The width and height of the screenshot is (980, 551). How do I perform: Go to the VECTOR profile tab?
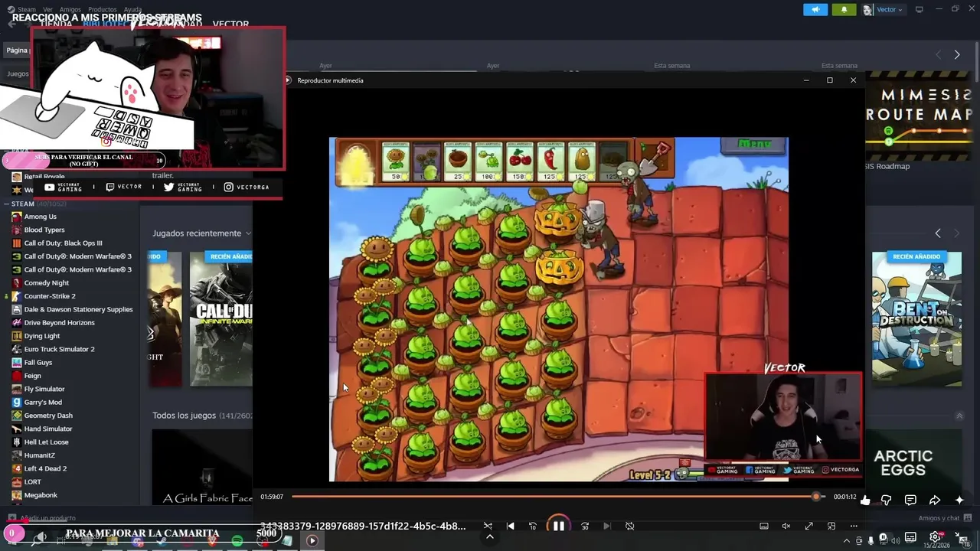tap(230, 24)
